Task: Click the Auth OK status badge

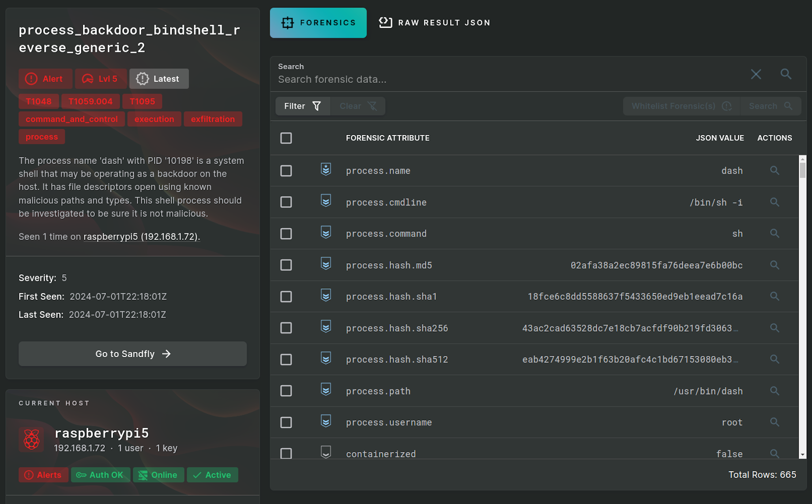Action: [x=101, y=475]
